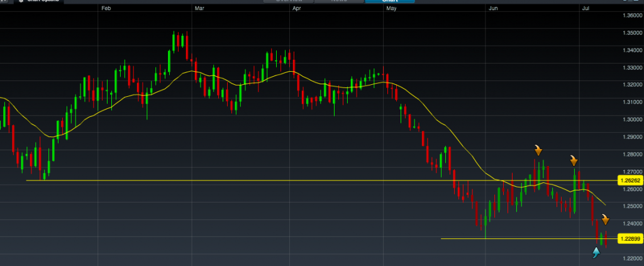Click the upper horizontal yellow resistance line
Viewport: 644px width, 266px height.
tap(252, 180)
